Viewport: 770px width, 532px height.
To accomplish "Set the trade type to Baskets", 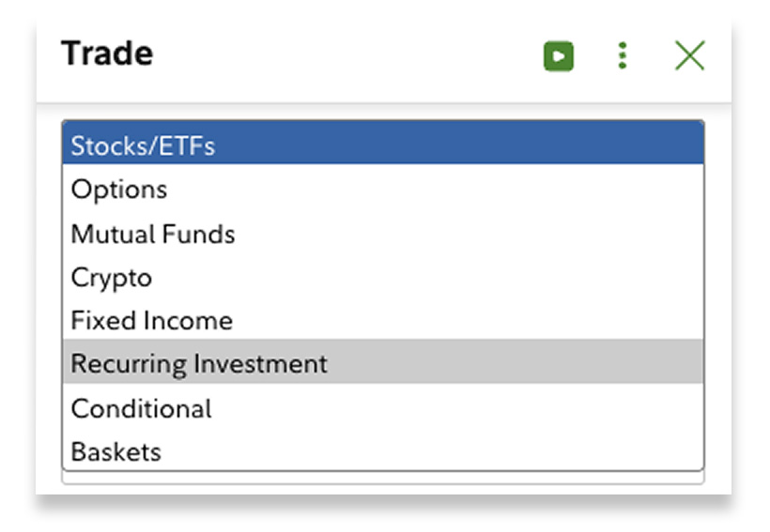I will tap(382, 451).
